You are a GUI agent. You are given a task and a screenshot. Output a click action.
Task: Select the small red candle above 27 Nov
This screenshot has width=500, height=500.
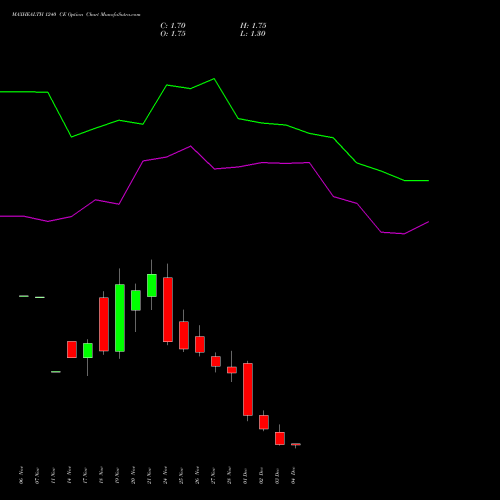(x=216, y=361)
